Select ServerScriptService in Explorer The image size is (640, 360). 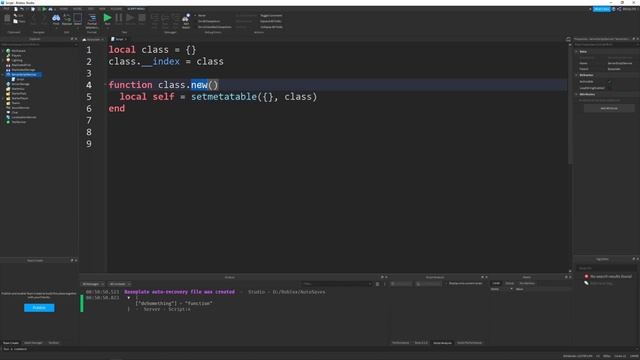point(24,75)
